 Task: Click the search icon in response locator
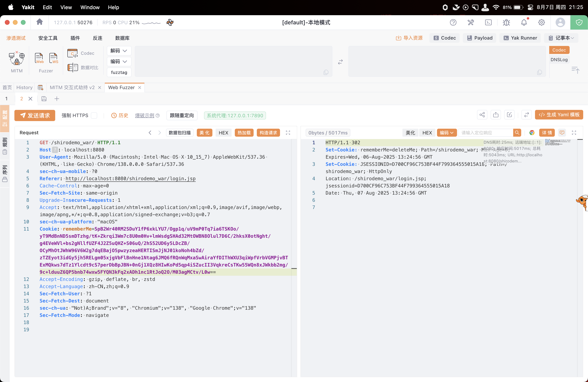[x=517, y=133]
